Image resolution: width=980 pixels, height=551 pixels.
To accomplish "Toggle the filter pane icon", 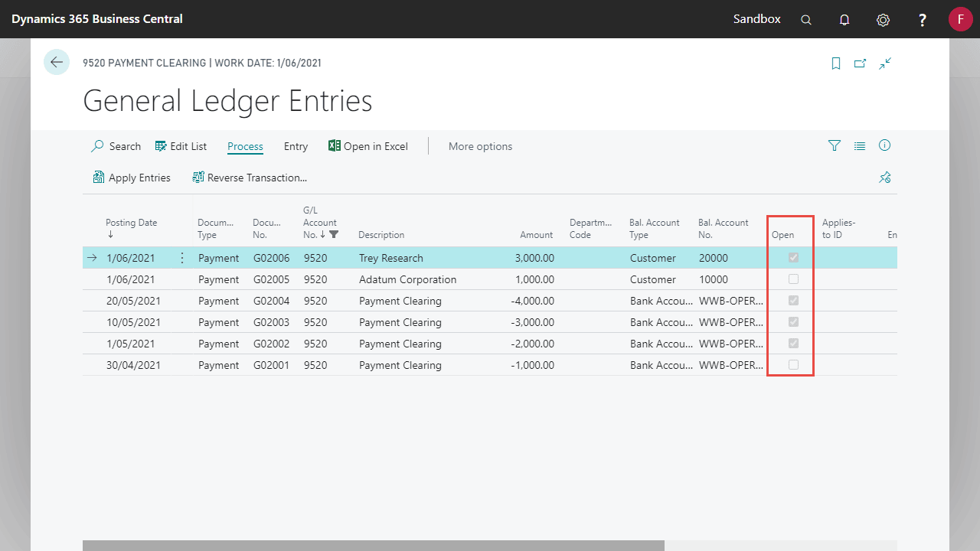I will 835,145.
